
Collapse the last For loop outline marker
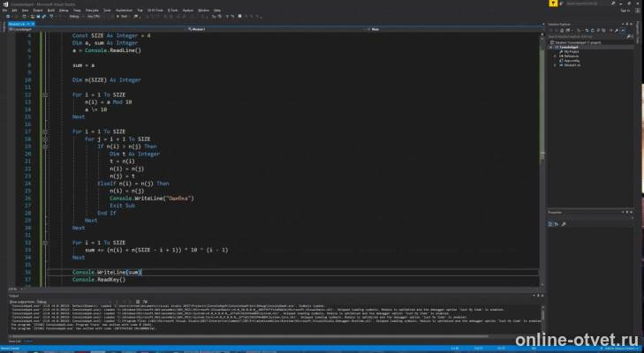tap(45, 243)
